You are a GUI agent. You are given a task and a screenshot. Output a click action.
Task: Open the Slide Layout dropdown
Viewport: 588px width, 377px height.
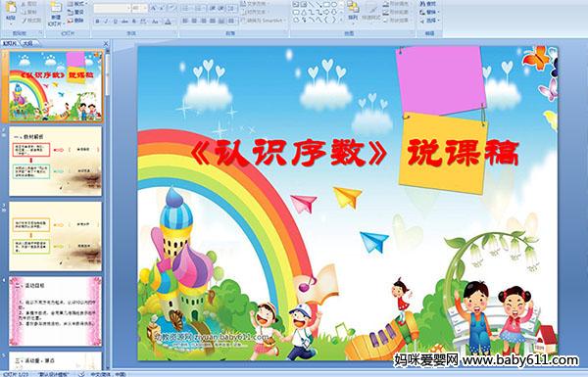point(77,4)
